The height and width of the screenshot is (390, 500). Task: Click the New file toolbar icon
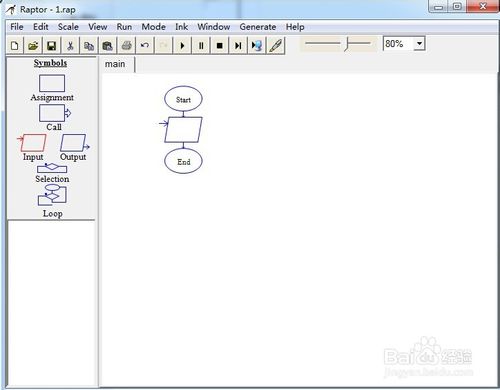[14, 45]
